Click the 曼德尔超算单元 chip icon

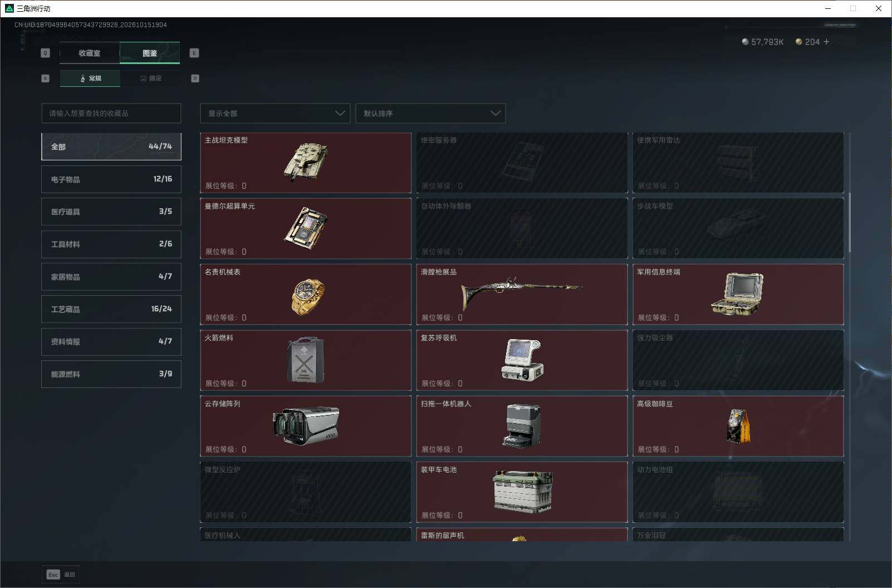coord(305,228)
